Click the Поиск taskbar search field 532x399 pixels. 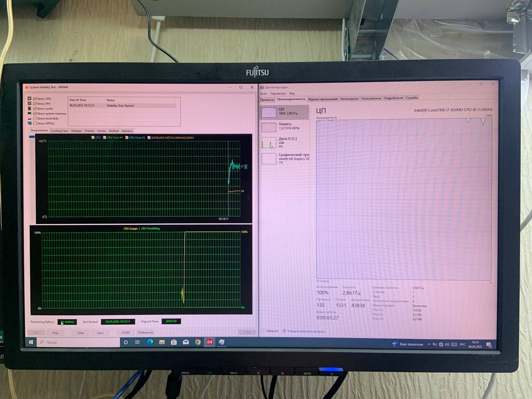tap(79, 342)
